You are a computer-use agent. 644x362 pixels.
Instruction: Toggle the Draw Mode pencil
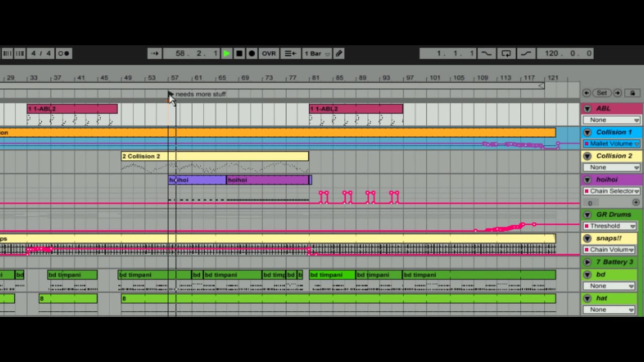click(339, 53)
